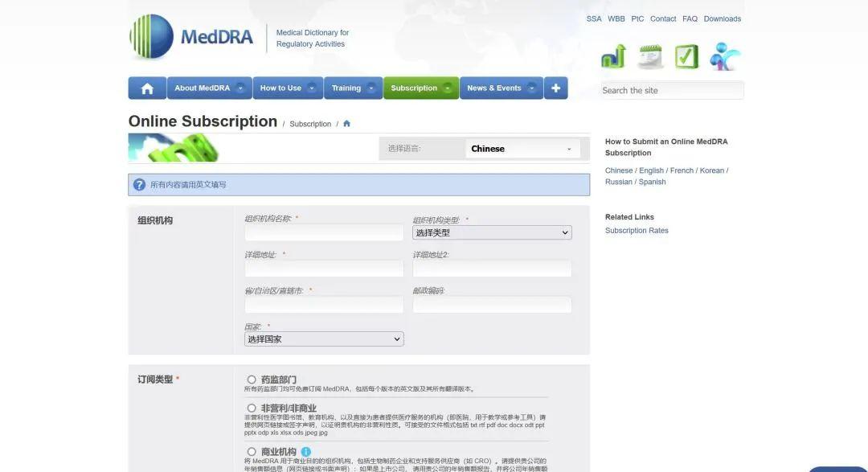Viewport: 868px width, 472px height.
Task: Select the 非营利/非商业 radio button
Action: tap(252, 407)
